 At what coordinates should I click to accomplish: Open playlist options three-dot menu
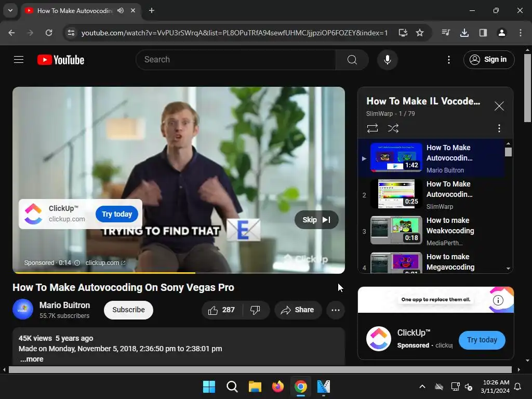499,128
